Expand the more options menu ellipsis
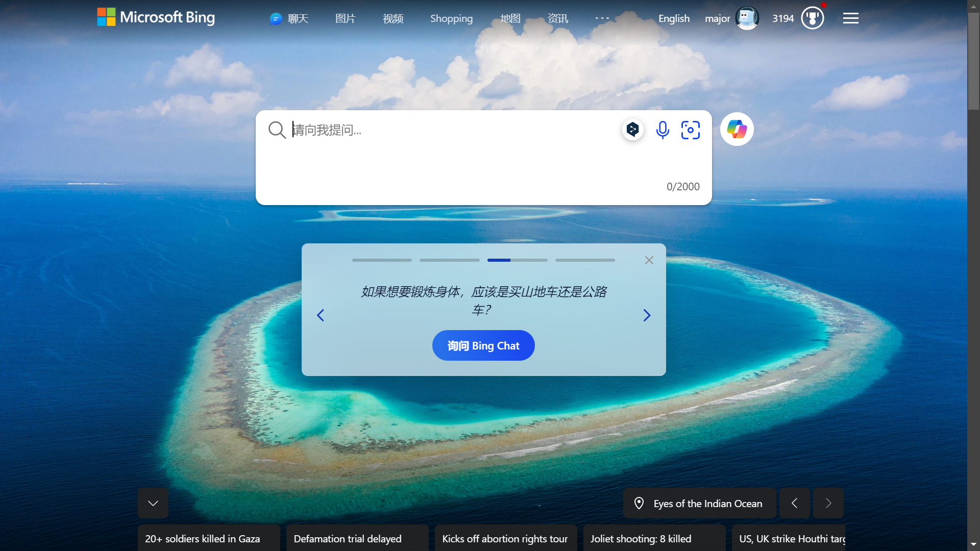This screenshot has width=980, height=551. click(x=602, y=18)
